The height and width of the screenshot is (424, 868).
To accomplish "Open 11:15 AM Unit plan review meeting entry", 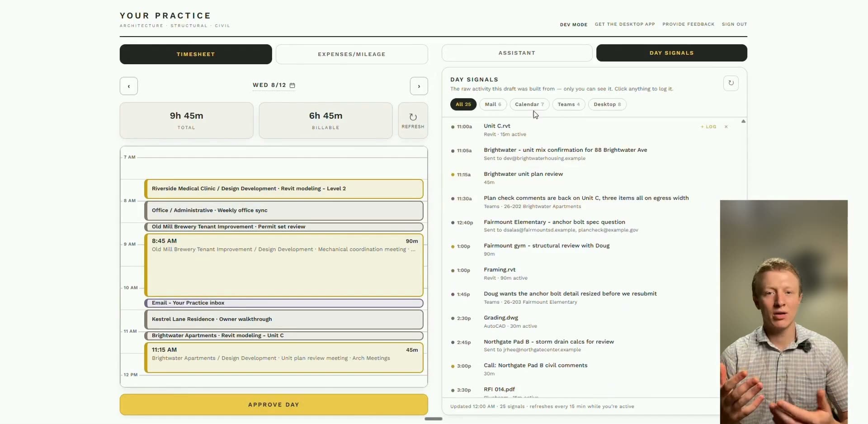I will (284, 358).
